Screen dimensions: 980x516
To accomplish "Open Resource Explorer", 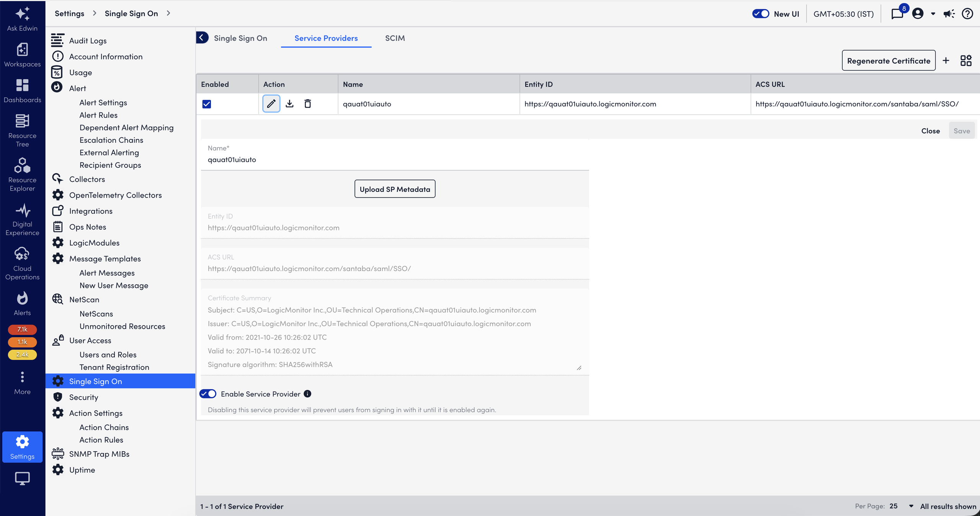I will coord(22,175).
